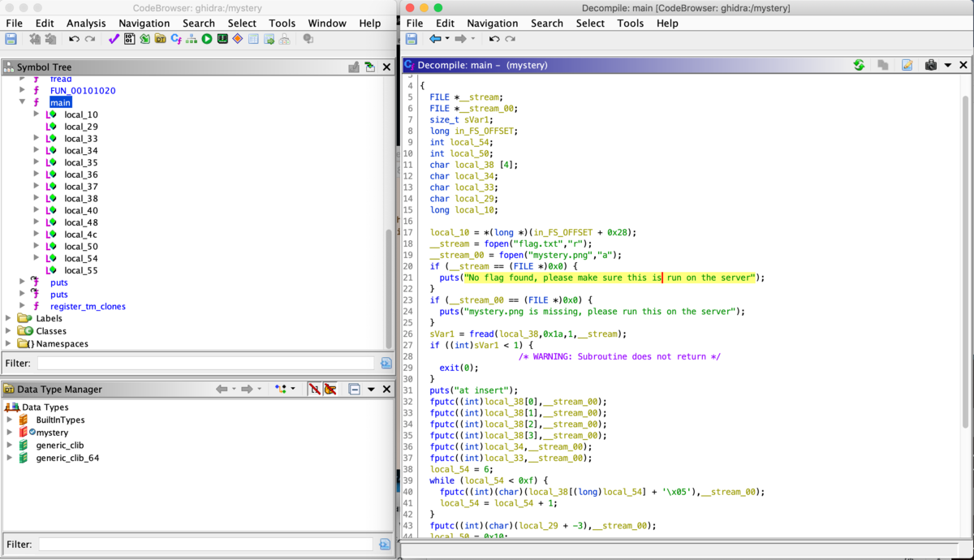The image size is (974, 560).
Task: Toggle pointer filter in Data Type Manager
Action: pos(330,390)
